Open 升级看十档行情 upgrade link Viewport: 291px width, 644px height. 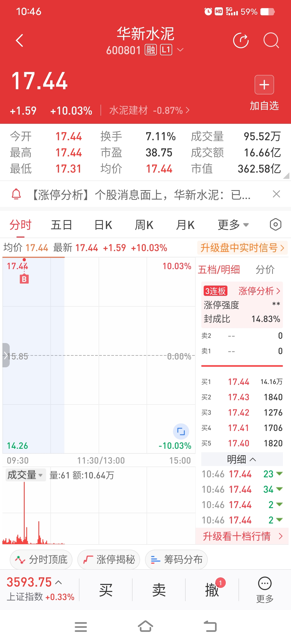pos(242,536)
